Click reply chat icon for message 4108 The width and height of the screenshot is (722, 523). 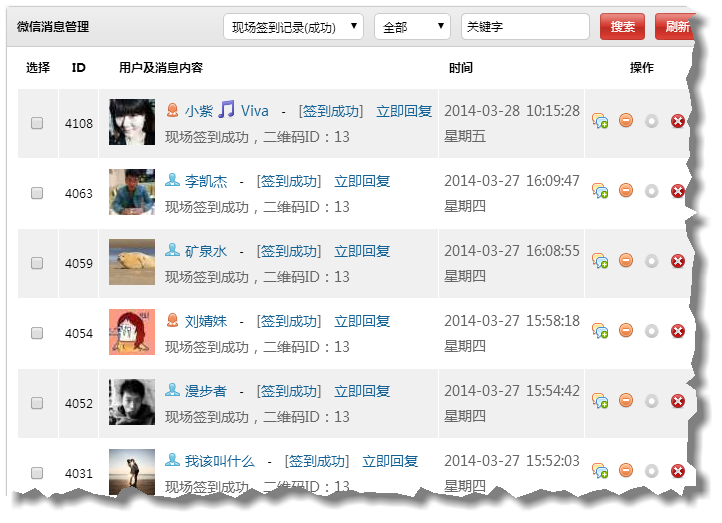[600, 121]
